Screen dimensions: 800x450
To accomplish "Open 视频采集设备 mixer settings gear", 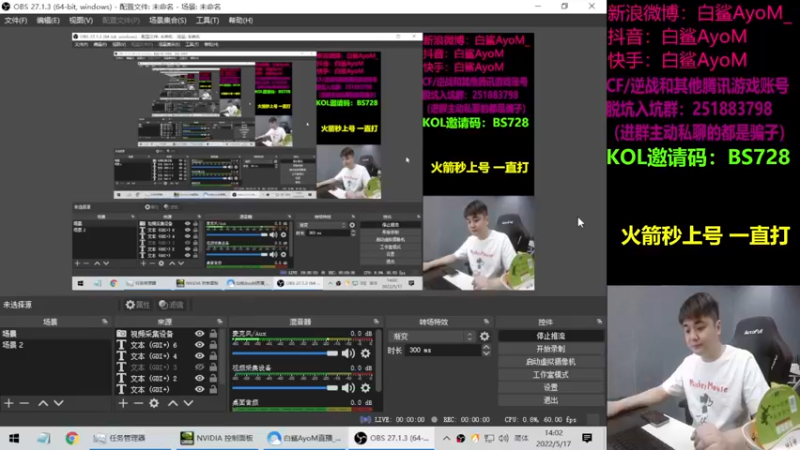I will point(365,388).
